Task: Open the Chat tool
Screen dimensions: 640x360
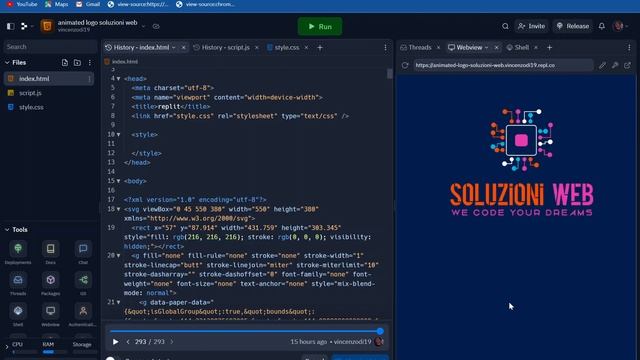Action: pyautogui.click(x=83, y=249)
